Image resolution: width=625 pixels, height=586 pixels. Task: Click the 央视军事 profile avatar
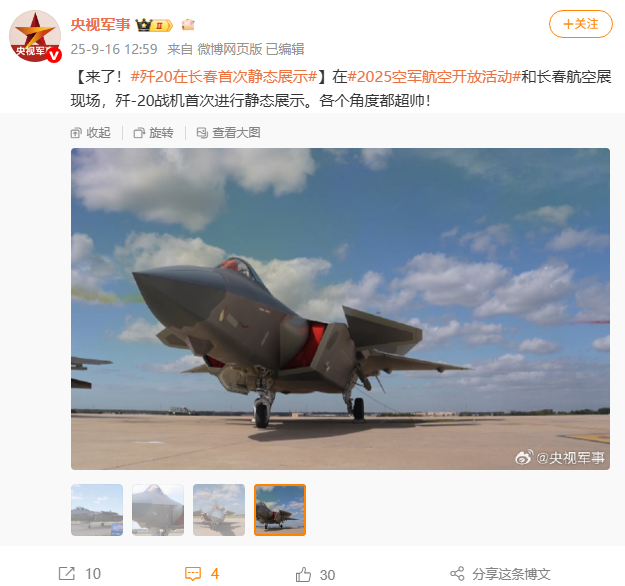tap(35, 36)
